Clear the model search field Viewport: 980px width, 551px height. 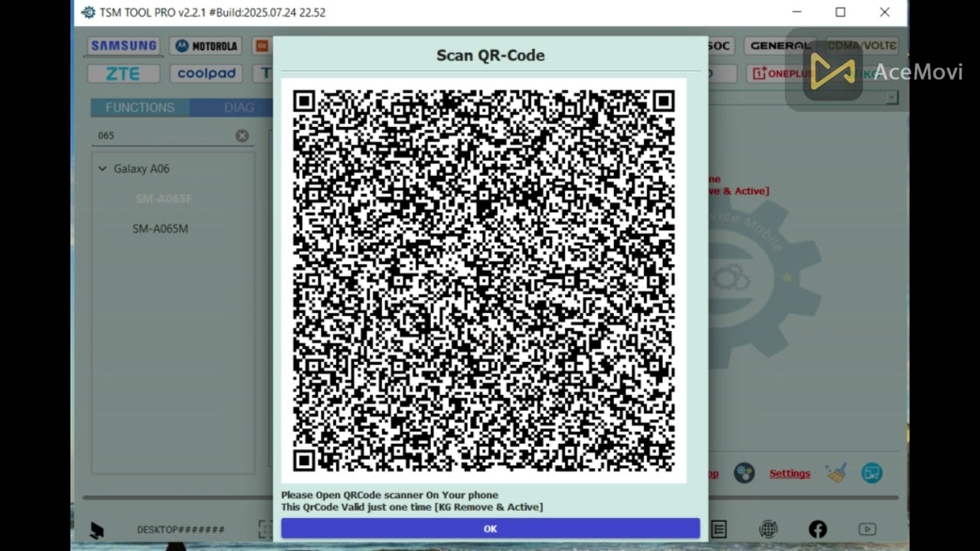pyautogui.click(x=242, y=135)
